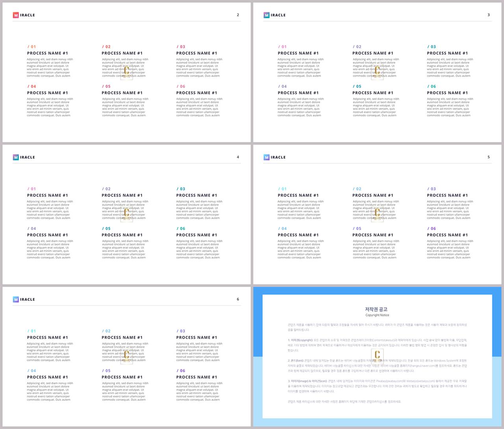
Task: Click the '/ 02' label on slide 2
Action: pos(106,46)
